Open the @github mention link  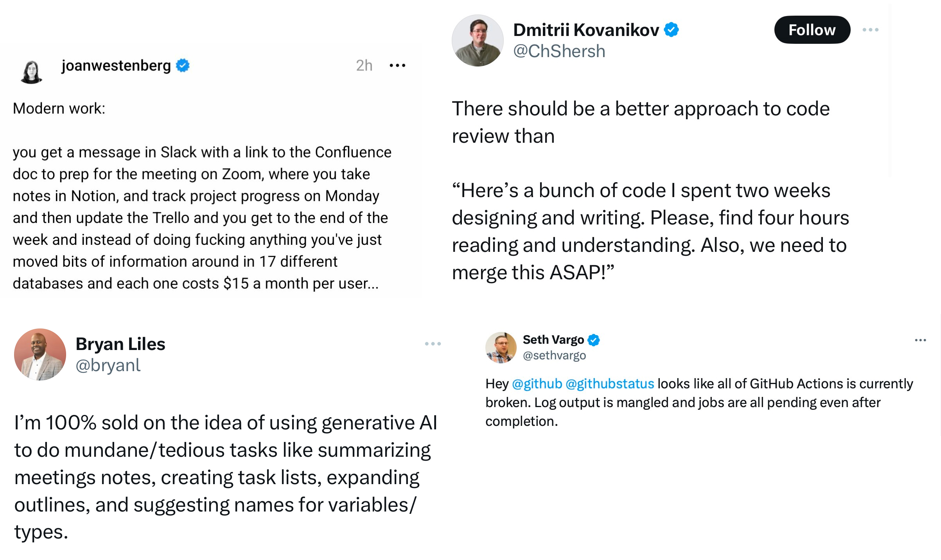click(537, 384)
